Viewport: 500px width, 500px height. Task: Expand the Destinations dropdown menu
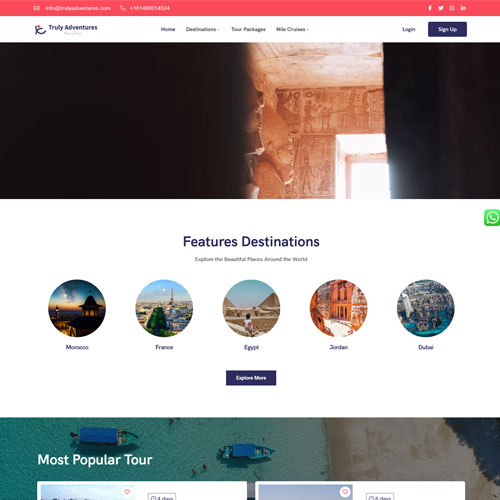(x=202, y=29)
